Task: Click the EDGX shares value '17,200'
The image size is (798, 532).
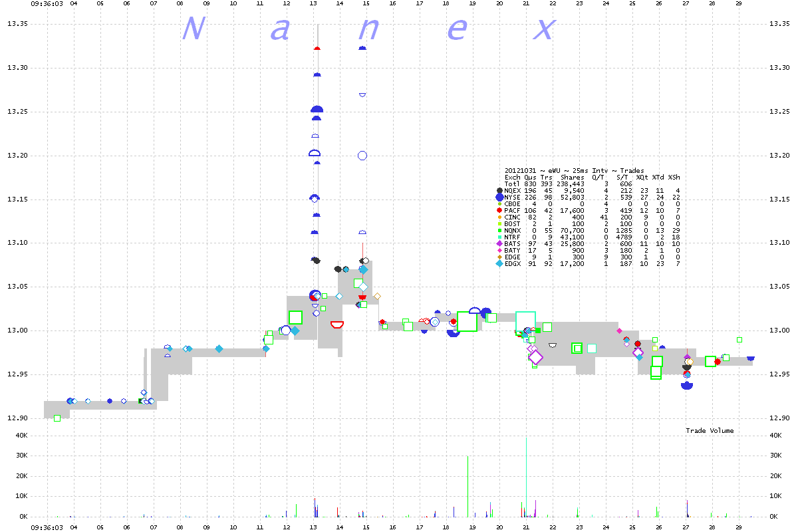Action: click(573, 263)
